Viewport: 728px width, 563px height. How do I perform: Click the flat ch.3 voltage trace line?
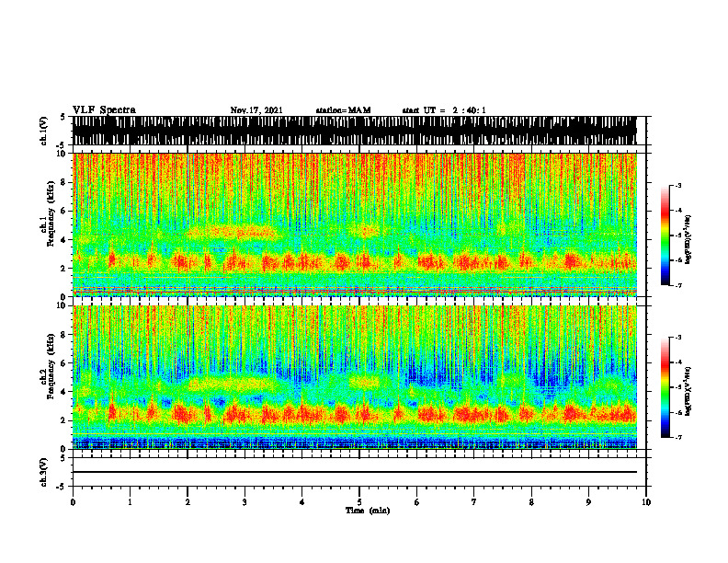(354, 472)
